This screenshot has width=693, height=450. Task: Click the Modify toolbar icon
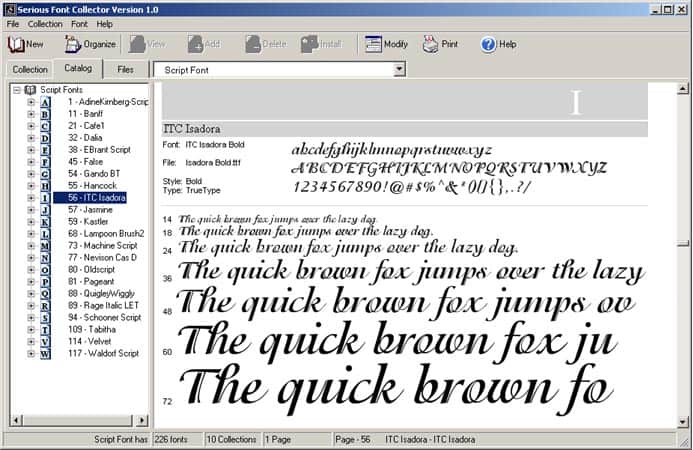click(x=373, y=44)
